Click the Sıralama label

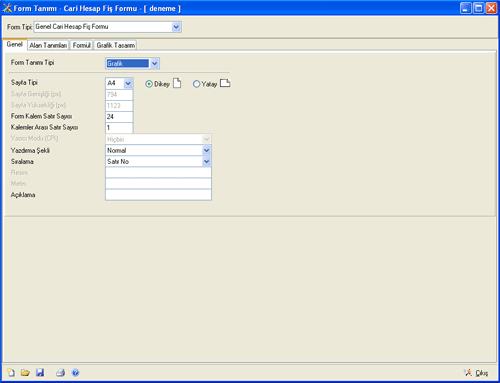pyautogui.click(x=22, y=162)
